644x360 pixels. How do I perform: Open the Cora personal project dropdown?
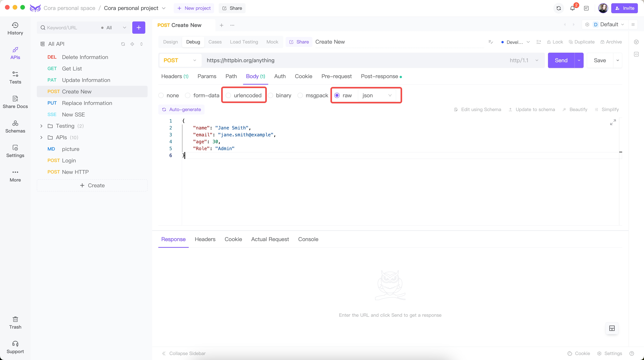point(135,8)
